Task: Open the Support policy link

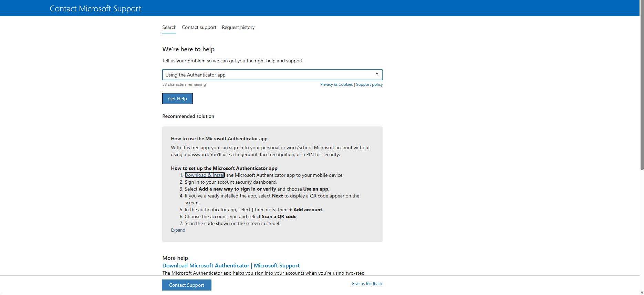Action: [x=370, y=84]
